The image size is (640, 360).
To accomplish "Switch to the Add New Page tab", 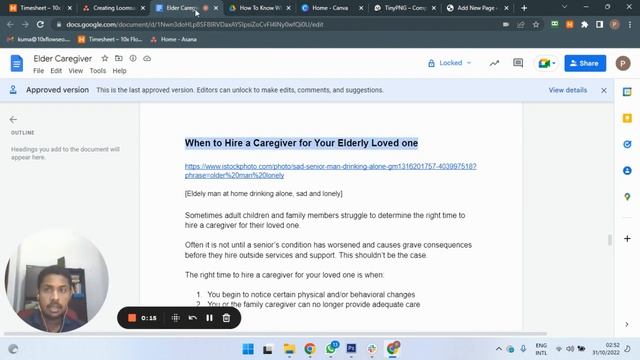I will pyautogui.click(x=478, y=8).
